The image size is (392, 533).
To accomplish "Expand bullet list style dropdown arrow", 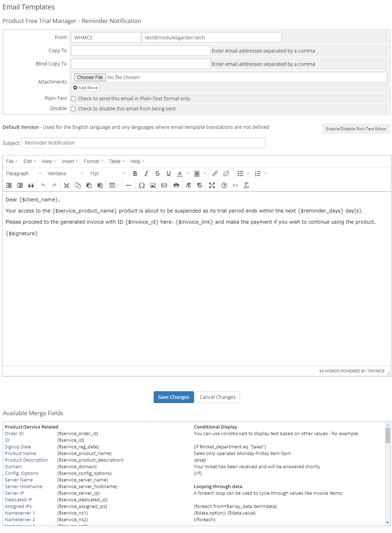I will point(248,173).
